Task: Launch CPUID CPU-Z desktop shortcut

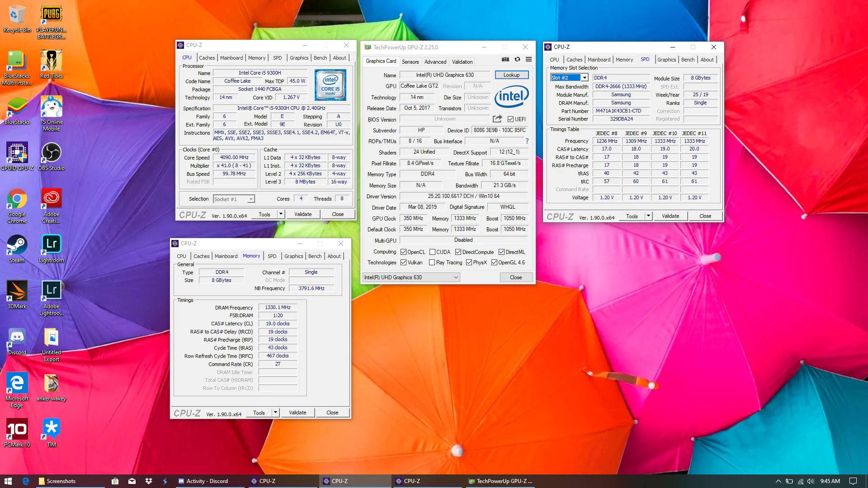Action: [x=17, y=156]
